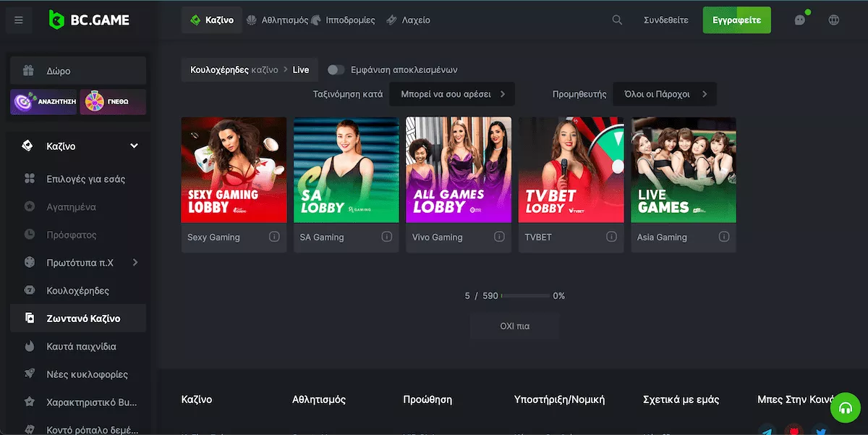Show info for Vivo Gaming
Screen dimensions: 868x435
[499, 237]
